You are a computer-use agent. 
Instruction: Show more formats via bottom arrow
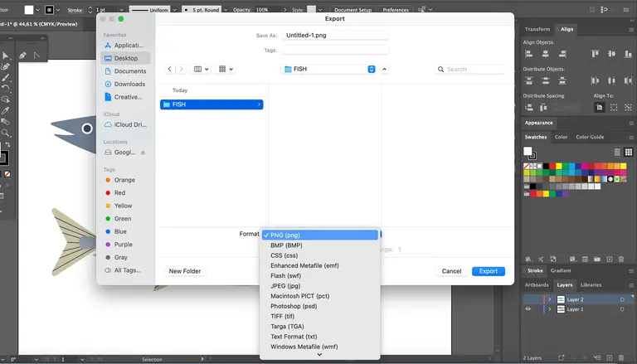pos(319,355)
